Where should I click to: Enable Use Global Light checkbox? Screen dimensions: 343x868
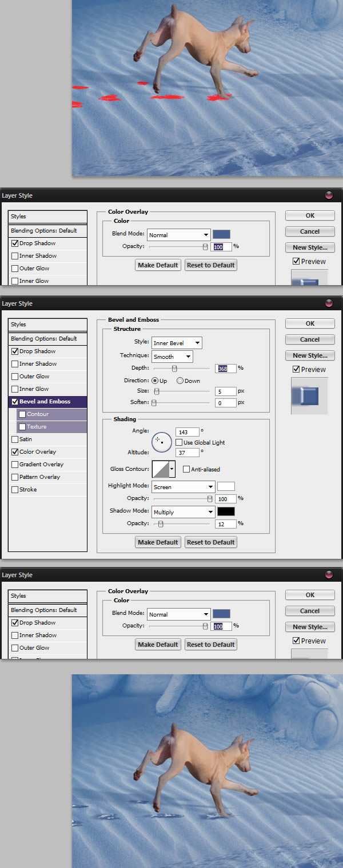[179, 442]
